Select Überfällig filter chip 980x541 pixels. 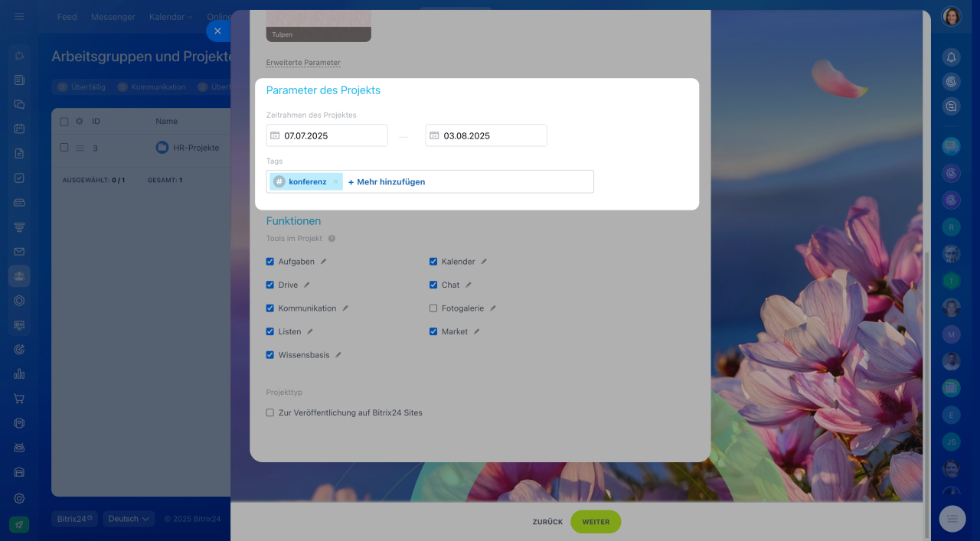click(x=81, y=87)
